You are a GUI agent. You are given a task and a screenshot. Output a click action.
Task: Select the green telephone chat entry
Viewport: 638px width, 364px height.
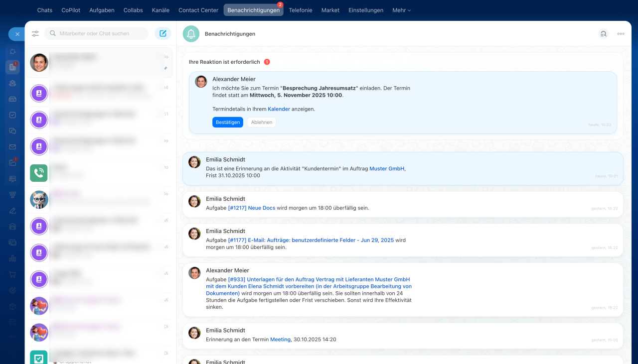[x=39, y=173]
